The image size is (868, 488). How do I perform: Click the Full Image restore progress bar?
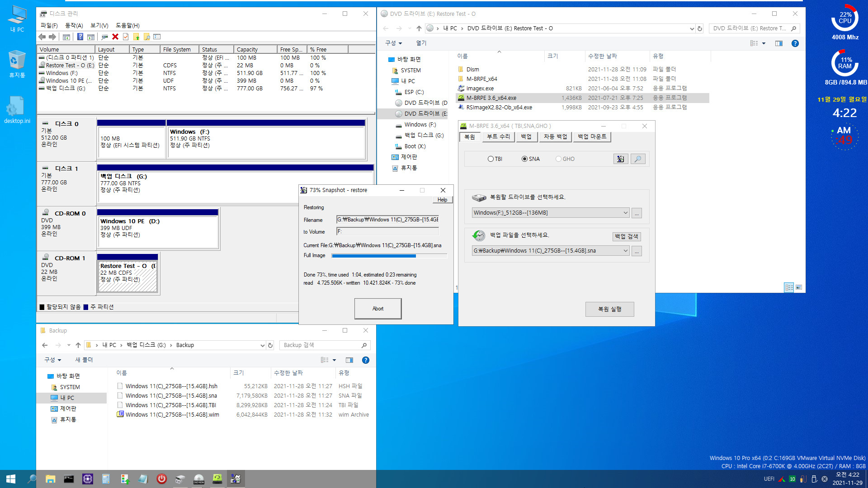point(389,256)
